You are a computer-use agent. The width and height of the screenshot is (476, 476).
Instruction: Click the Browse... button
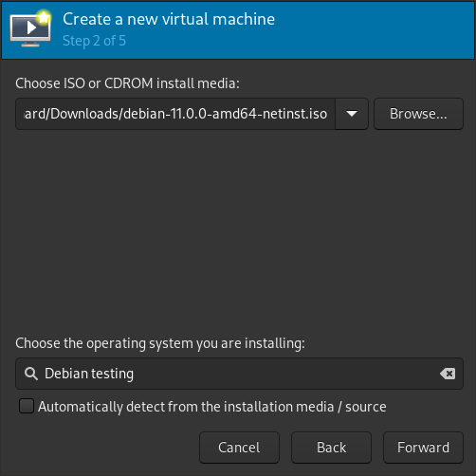click(418, 114)
